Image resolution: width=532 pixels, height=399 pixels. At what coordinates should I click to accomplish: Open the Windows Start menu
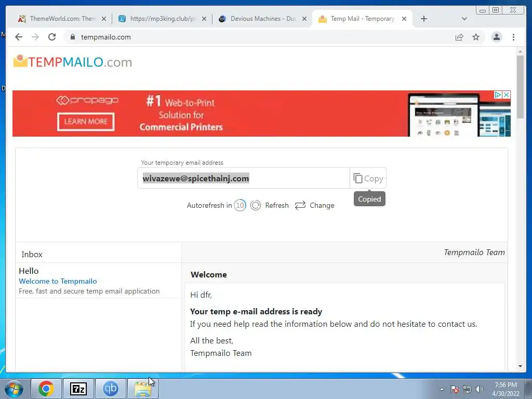14,389
